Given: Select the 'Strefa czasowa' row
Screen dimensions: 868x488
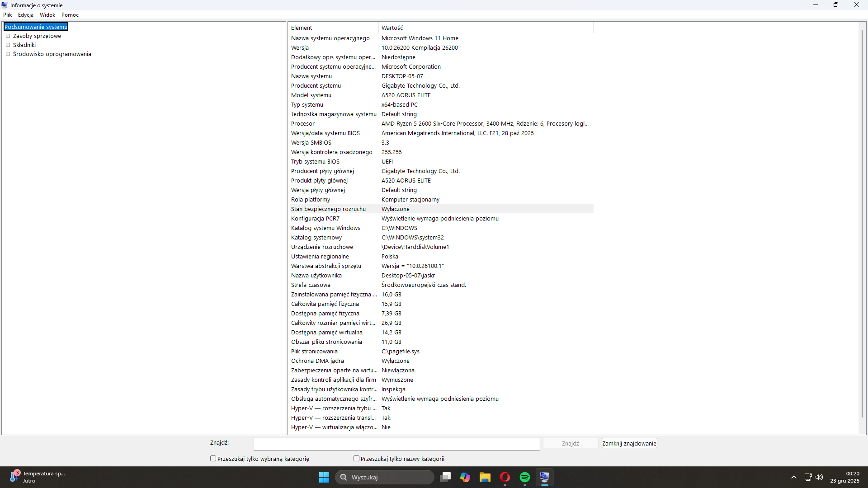Looking at the screenshot, I should coord(441,285).
